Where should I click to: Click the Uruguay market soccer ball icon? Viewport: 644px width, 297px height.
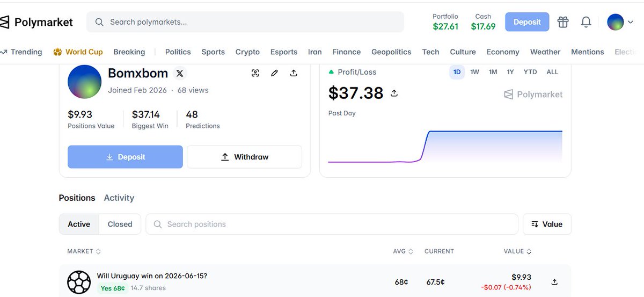point(79,282)
